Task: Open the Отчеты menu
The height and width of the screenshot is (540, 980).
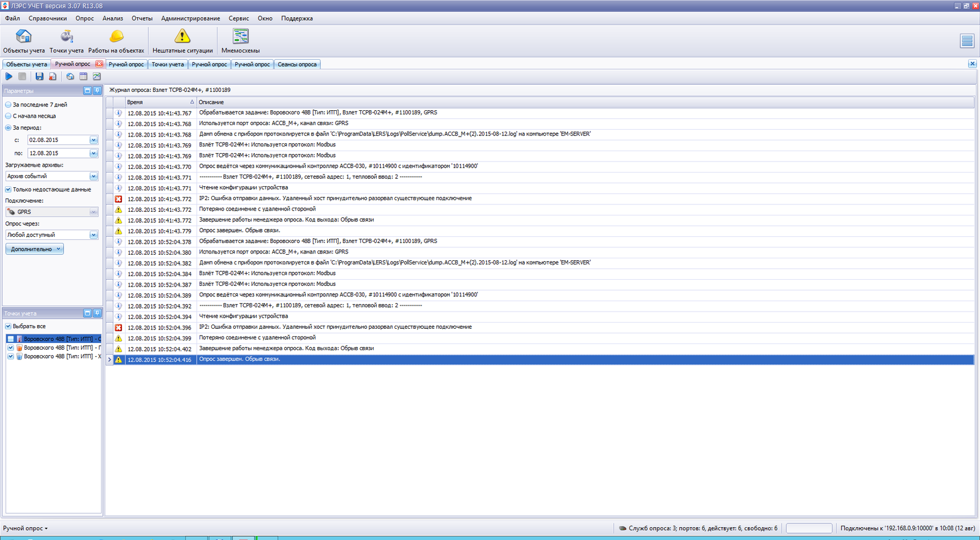Action: [142, 18]
